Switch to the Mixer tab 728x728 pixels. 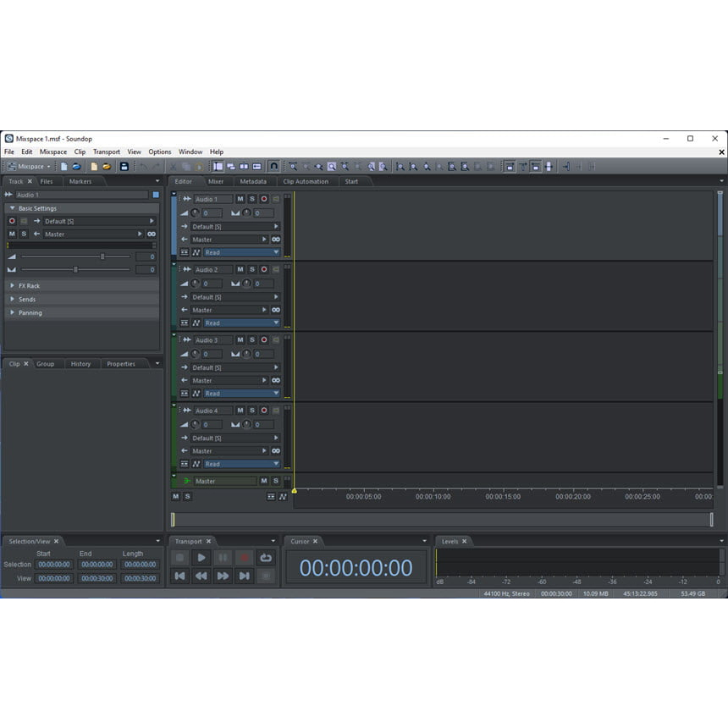[x=216, y=181]
